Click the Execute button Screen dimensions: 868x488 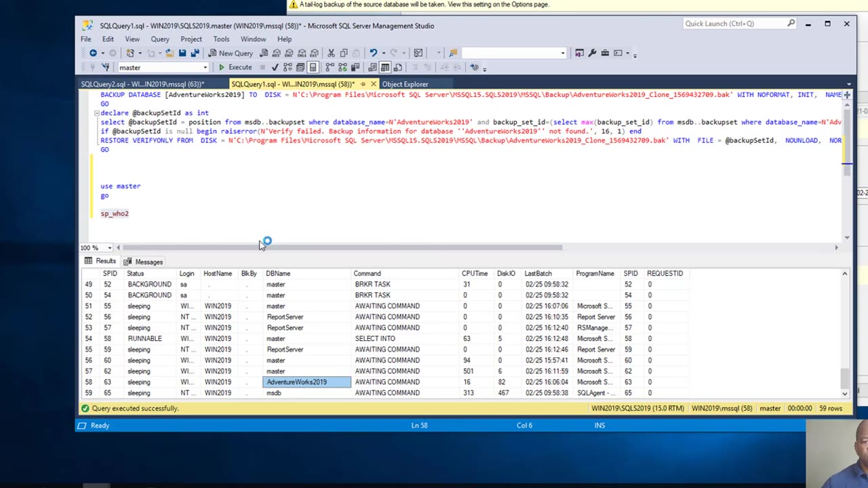(234, 67)
